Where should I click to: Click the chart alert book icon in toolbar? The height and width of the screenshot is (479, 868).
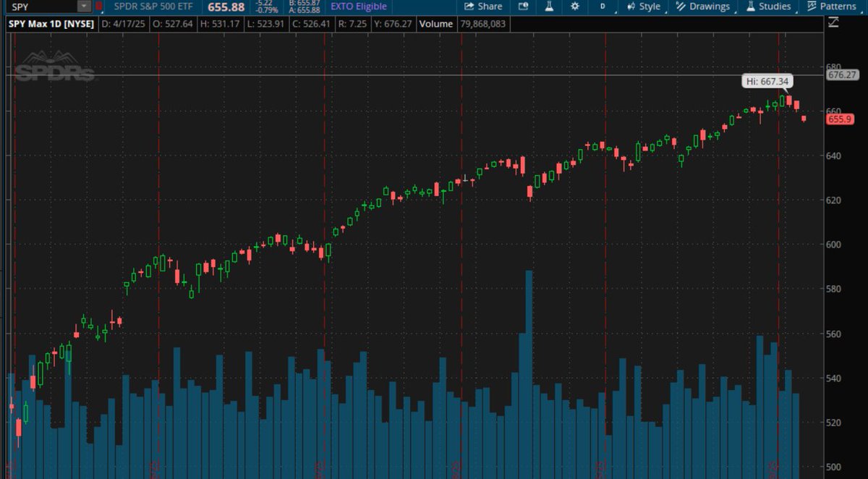pyautogui.click(x=524, y=7)
